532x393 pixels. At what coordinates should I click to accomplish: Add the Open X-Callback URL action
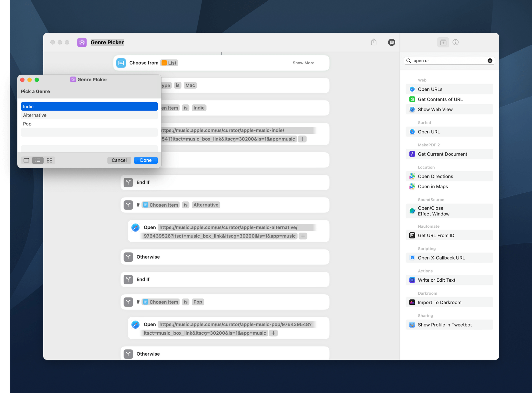click(449, 258)
